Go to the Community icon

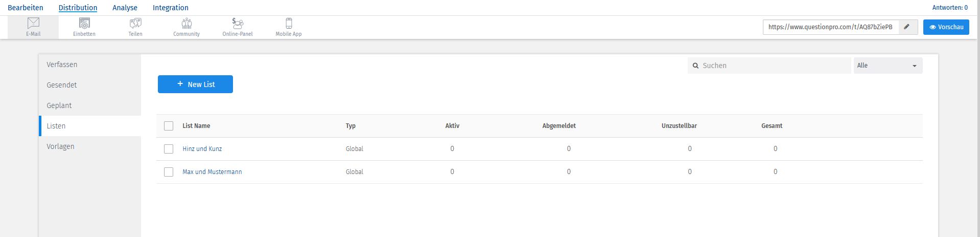186,24
